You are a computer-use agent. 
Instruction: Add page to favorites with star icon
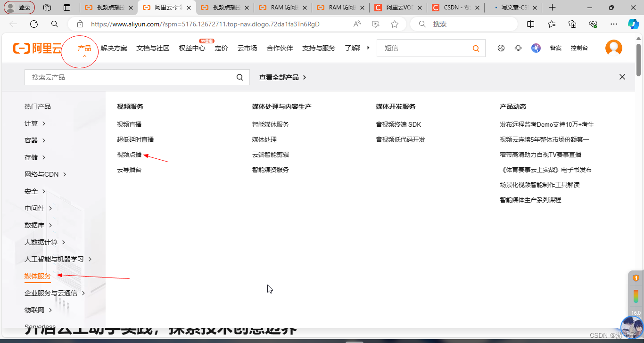tap(395, 24)
